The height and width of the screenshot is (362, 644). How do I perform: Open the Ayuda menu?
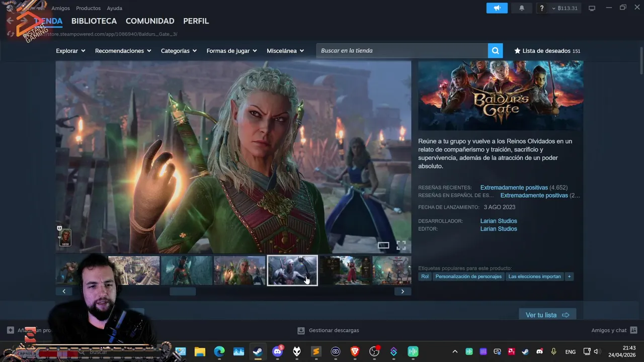click(114, 8)
